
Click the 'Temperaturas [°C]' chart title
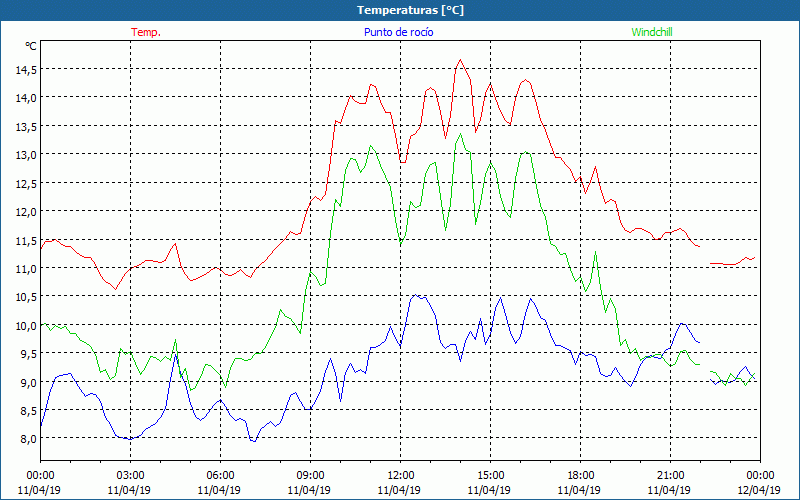point(410,10)
